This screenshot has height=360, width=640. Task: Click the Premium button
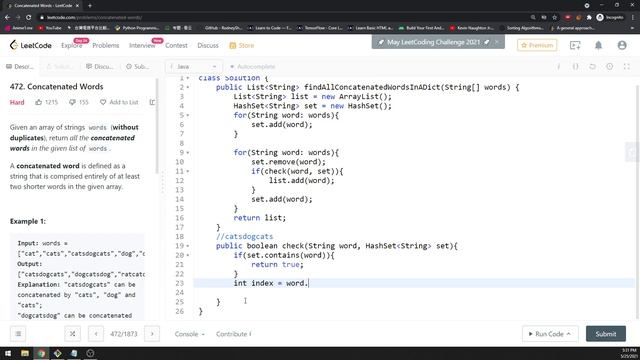(537, 45)
